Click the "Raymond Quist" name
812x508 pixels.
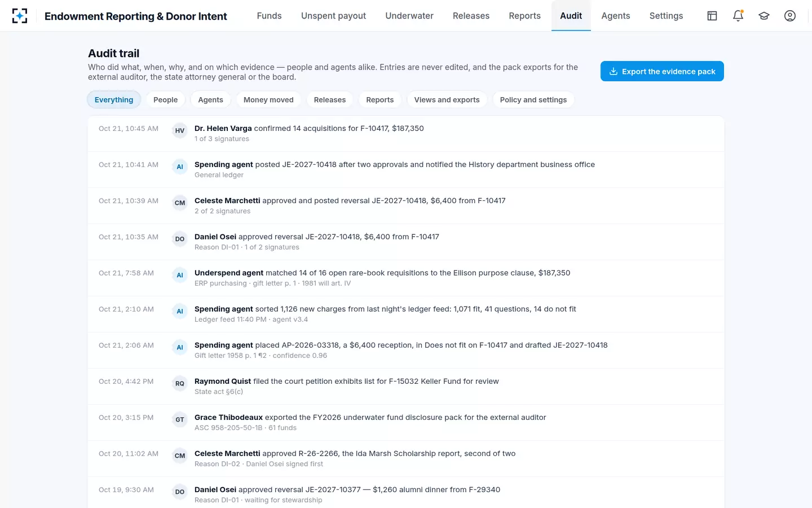pos(223,381)
